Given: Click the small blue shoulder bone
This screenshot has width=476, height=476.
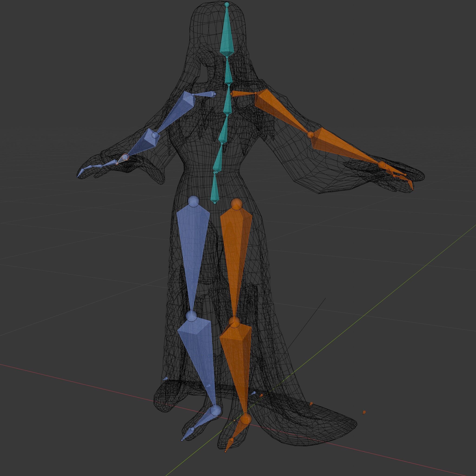Looking at the screenshot, I should pyautogui.click(x=203, y=94).
